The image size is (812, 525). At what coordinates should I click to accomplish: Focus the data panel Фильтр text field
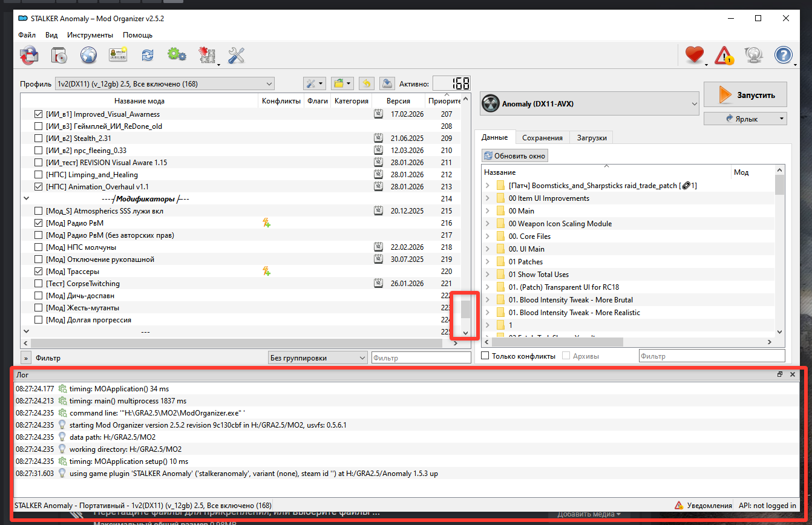[x=712, y=356]
